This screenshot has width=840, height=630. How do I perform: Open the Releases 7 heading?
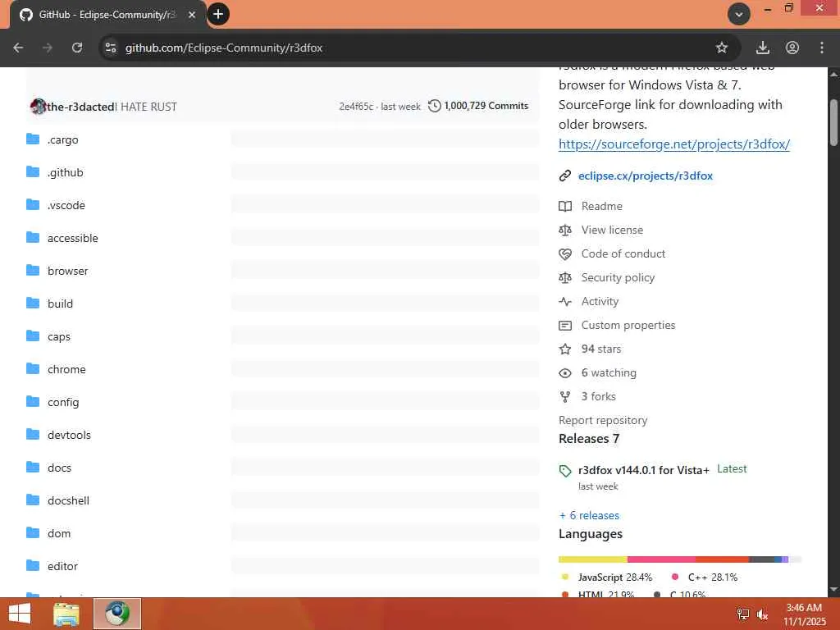(589, 439)
